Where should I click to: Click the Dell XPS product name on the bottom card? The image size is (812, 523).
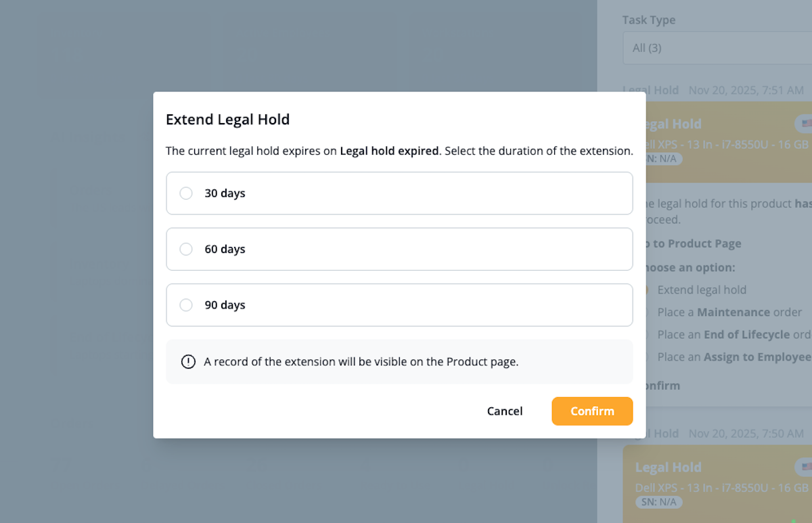(x=721, y=488)
